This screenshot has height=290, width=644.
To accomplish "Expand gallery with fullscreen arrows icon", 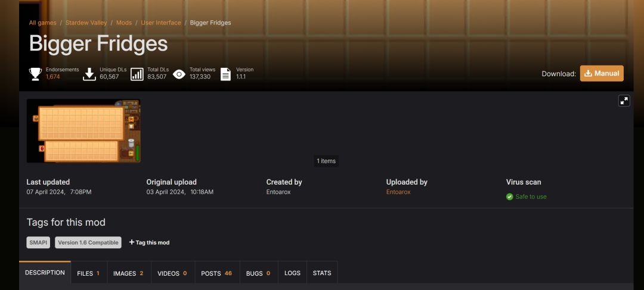I will (624, 101).
